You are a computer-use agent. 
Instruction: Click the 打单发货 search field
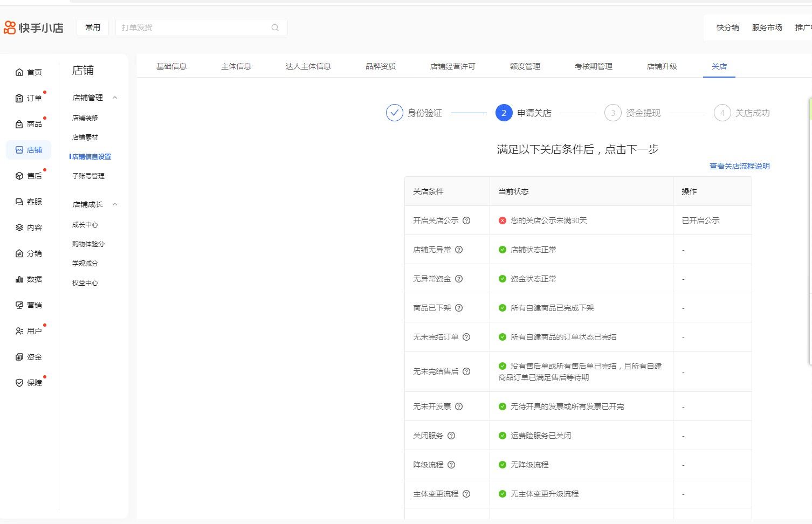point(194,27)
